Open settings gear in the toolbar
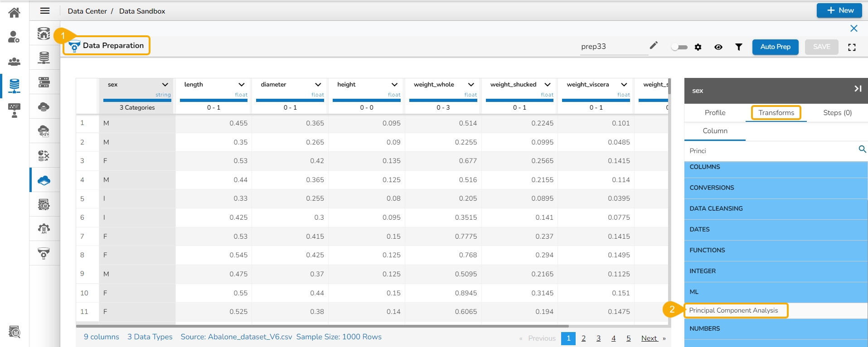 (698, 47)
